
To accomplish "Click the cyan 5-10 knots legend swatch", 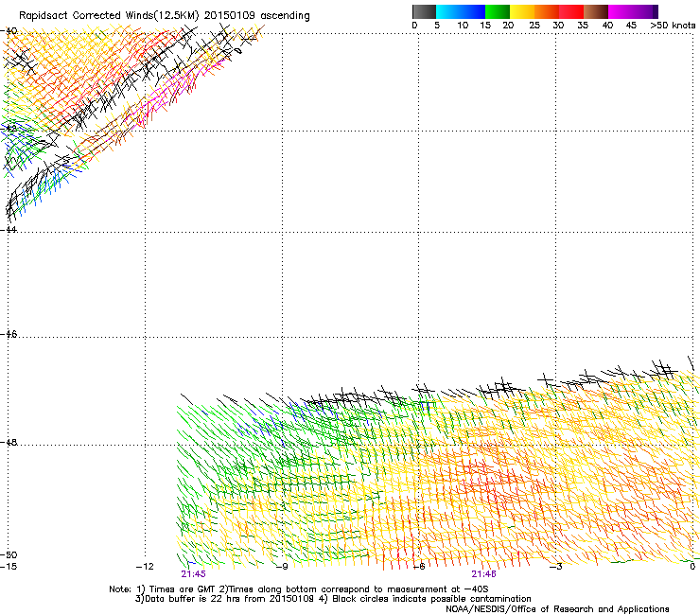I will [x=448, y=11].
